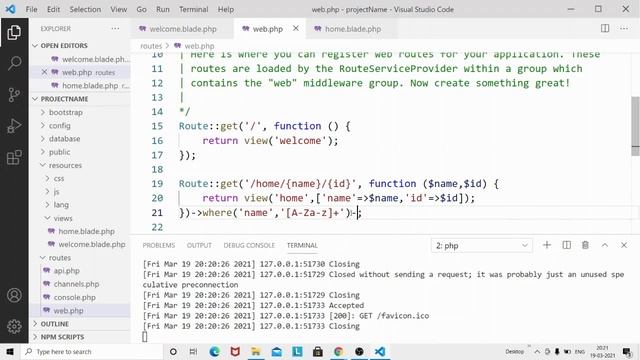Expand the Outline section

click(54, 324)
